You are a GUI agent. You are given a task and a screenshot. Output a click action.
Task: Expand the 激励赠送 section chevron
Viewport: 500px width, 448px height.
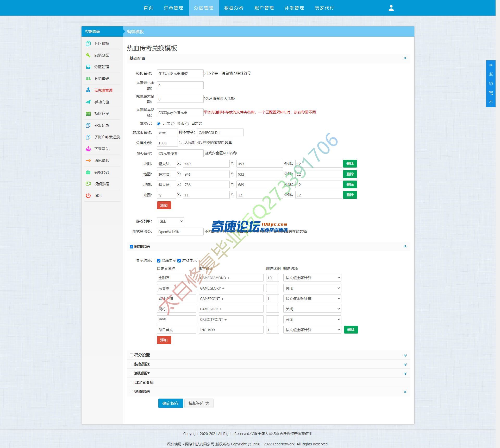tap(405, 374)
